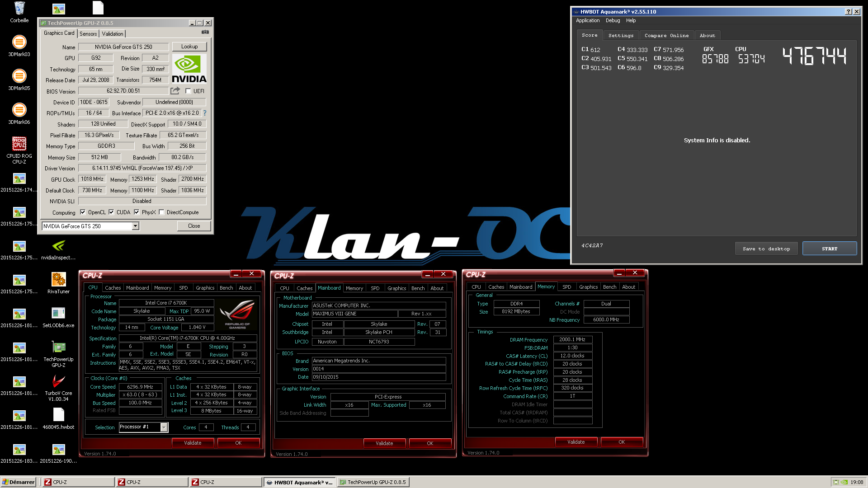This screenshot has width=868, height=488.
Task: Click the NVIDIA tray icon in system tray
Action: tap(844, 482)
